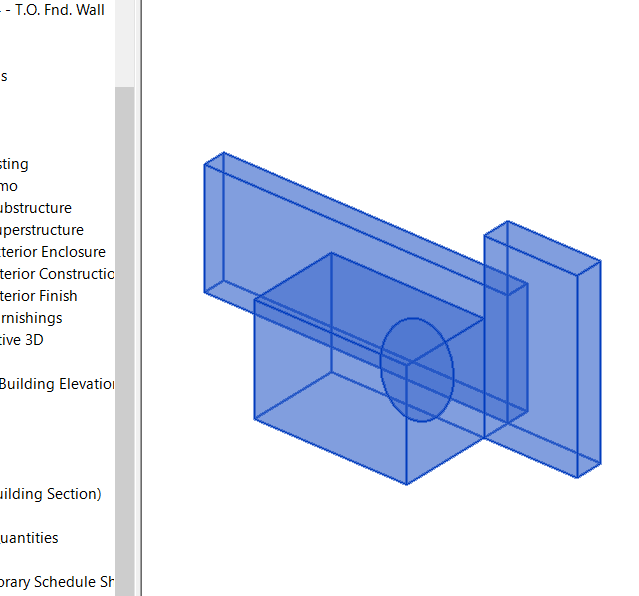
Task: Select the 'tive 3D' view item
Action: (x=22, y=340)
